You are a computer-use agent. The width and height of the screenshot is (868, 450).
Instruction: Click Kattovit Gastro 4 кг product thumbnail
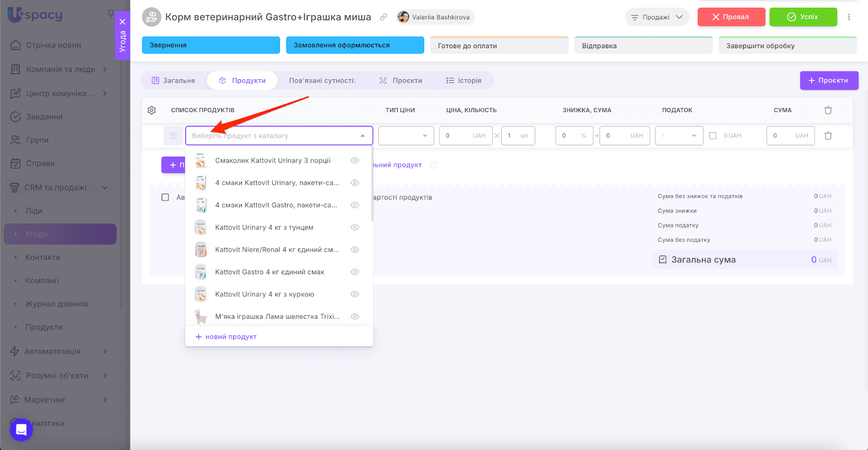pos(201,272)
